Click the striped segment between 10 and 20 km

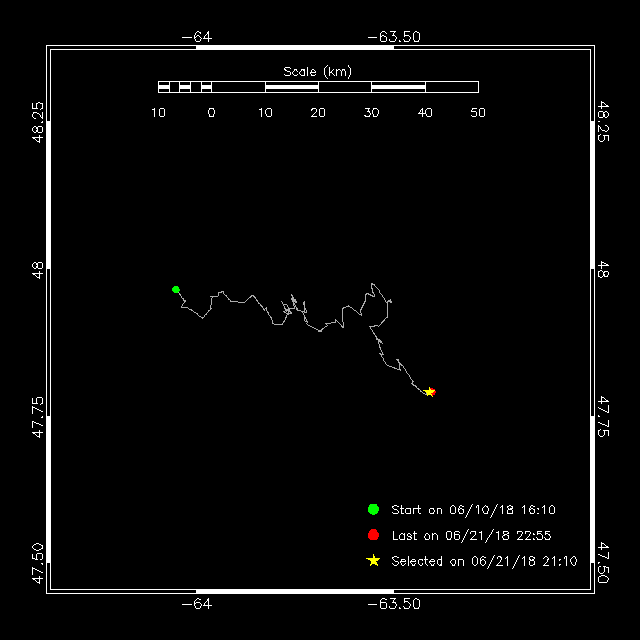pyautogui.click(x=292, y=87)
